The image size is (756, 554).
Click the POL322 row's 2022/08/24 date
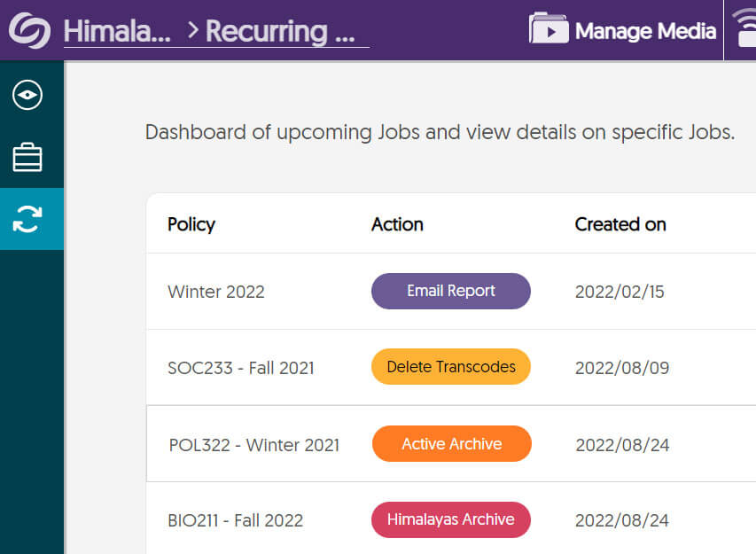622,445
